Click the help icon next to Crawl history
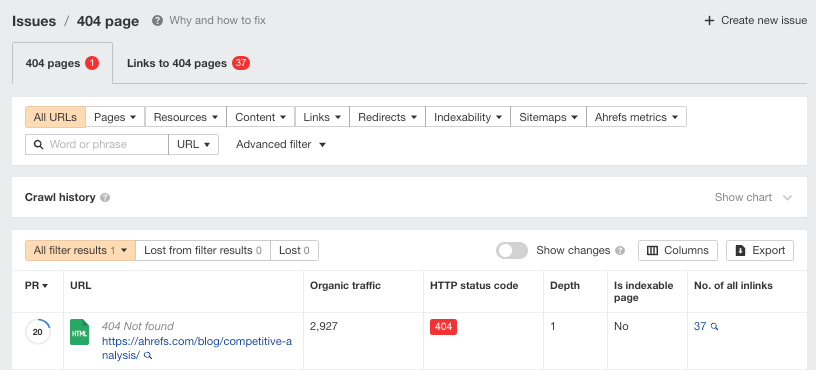The height and width of the screenshot is (370, 816). tap(105, 198)
